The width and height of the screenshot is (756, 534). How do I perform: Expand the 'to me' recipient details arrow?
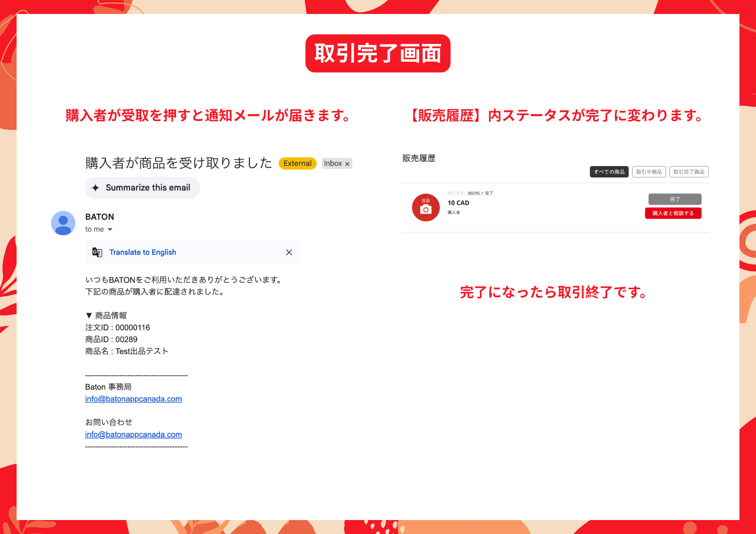pyautogui.click(x=110, y=229)
